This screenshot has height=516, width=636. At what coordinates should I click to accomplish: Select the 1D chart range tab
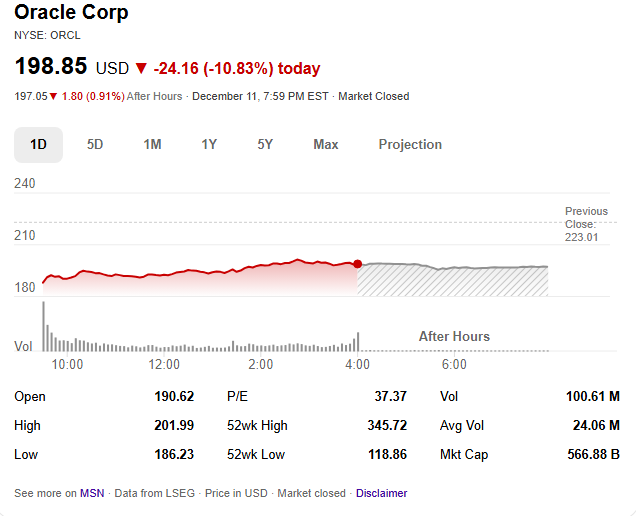[x=38, y=144]
